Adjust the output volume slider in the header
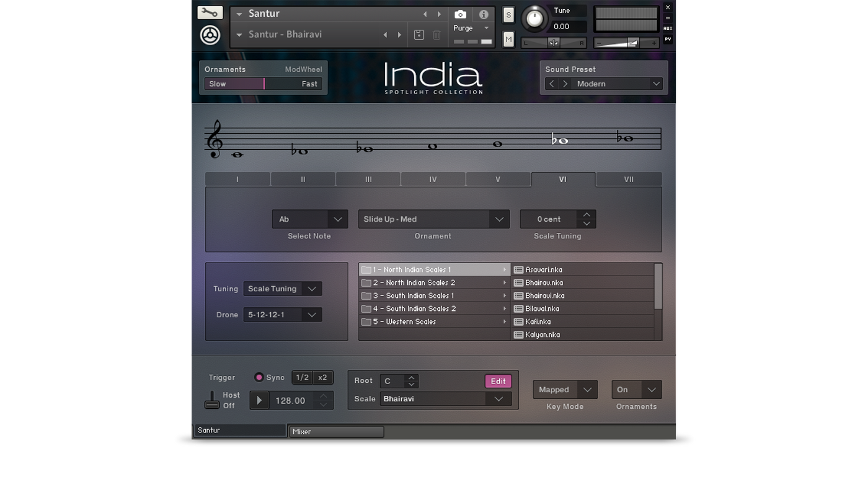 tap(626, 43)
